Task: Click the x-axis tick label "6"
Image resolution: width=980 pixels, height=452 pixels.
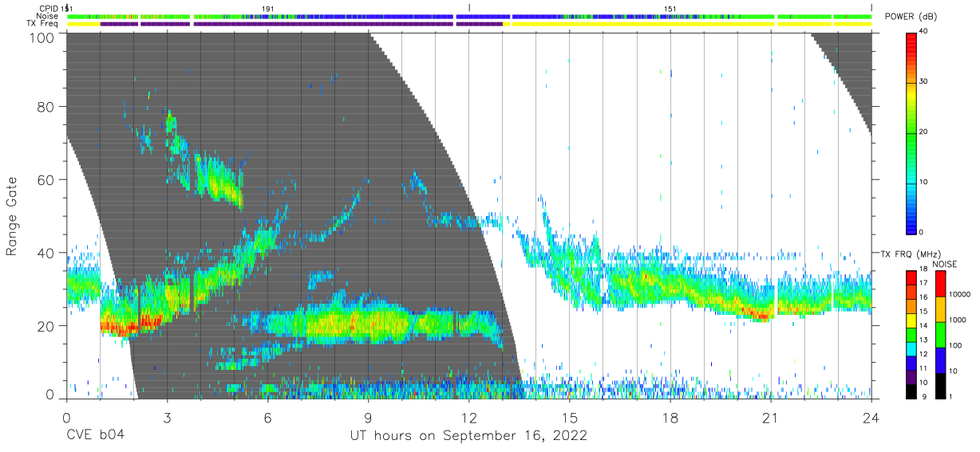Action: point(267,418)
